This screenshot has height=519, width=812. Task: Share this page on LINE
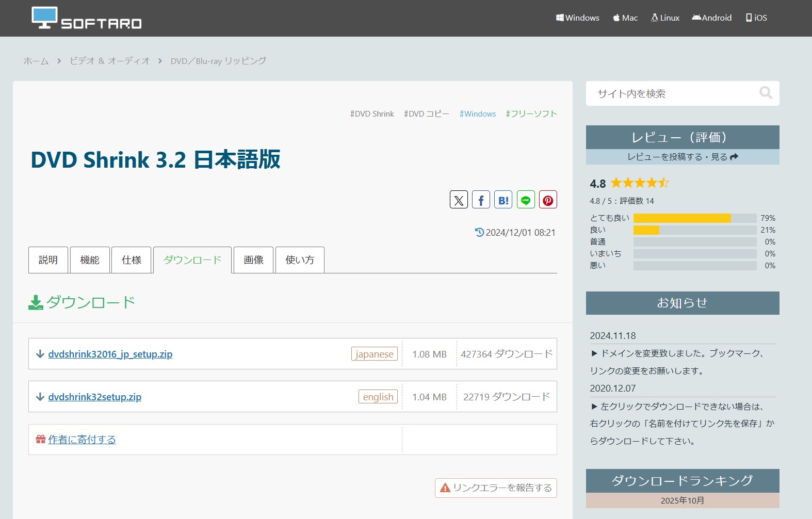point(526,200)
